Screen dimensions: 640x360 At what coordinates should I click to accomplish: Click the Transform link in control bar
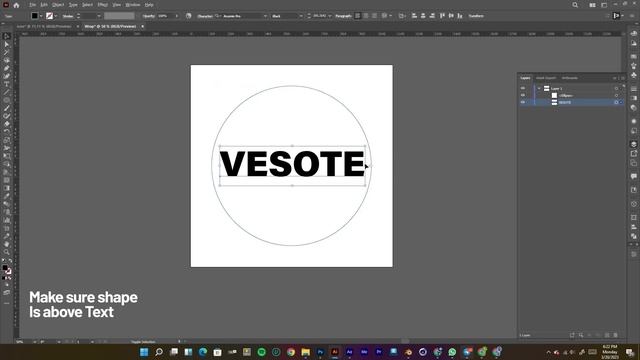(476, 16)
